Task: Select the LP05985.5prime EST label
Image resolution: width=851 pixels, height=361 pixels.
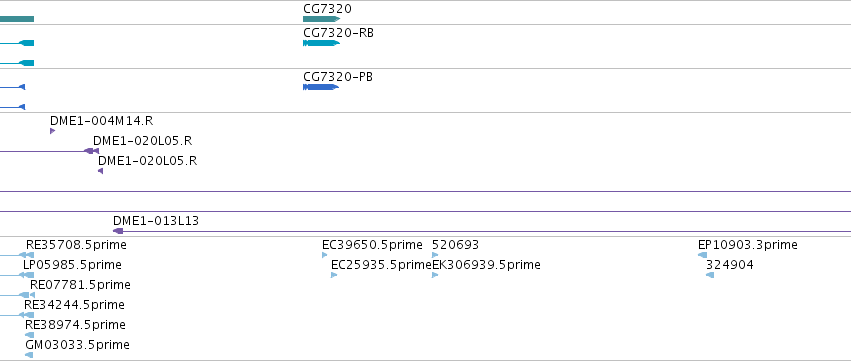Action: tap(72, 265)
